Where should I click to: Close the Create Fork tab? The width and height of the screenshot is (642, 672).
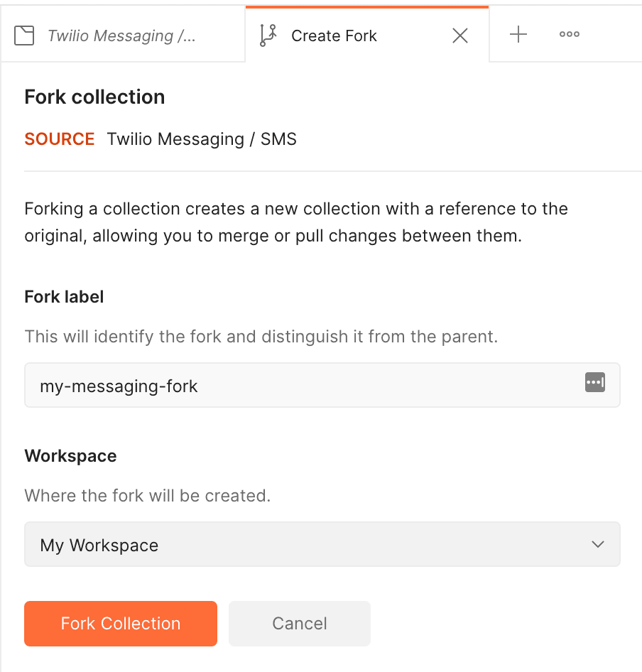pos(459,35)
